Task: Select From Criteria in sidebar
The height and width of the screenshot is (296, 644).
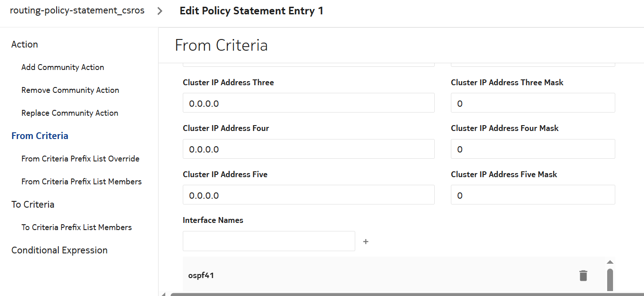Action: pyautogui.click(x=40, y=136)
